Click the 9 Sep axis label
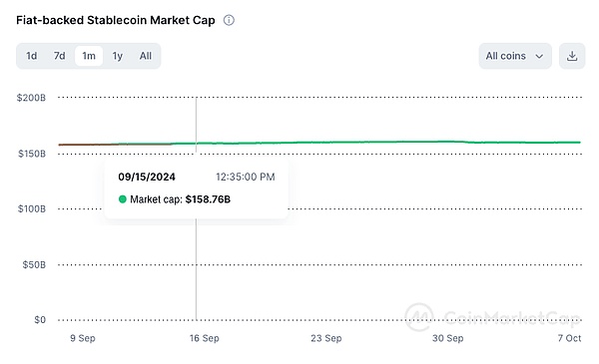This screenshot has width=599, height=364. [x=83, y=338]
